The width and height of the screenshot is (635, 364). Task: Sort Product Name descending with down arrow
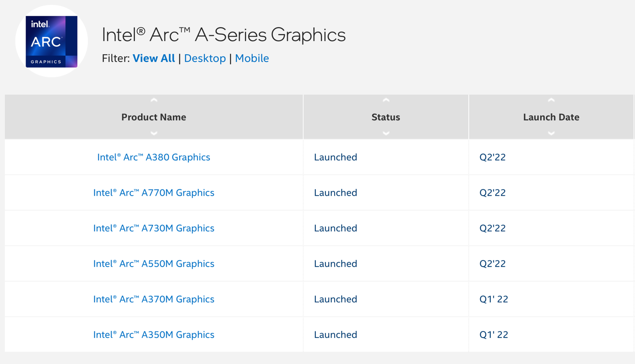(153, 133)
